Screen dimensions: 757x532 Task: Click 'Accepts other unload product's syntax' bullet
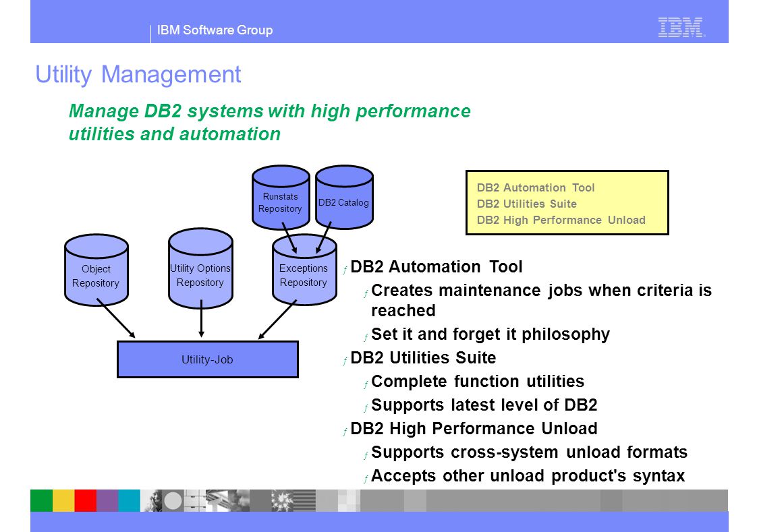click(528, 475)
